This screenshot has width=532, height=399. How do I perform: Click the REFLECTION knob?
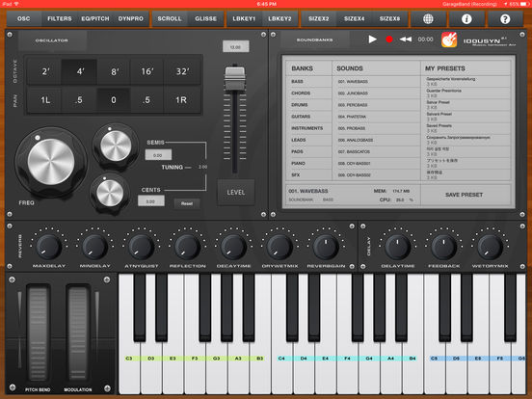click(187, 247)
